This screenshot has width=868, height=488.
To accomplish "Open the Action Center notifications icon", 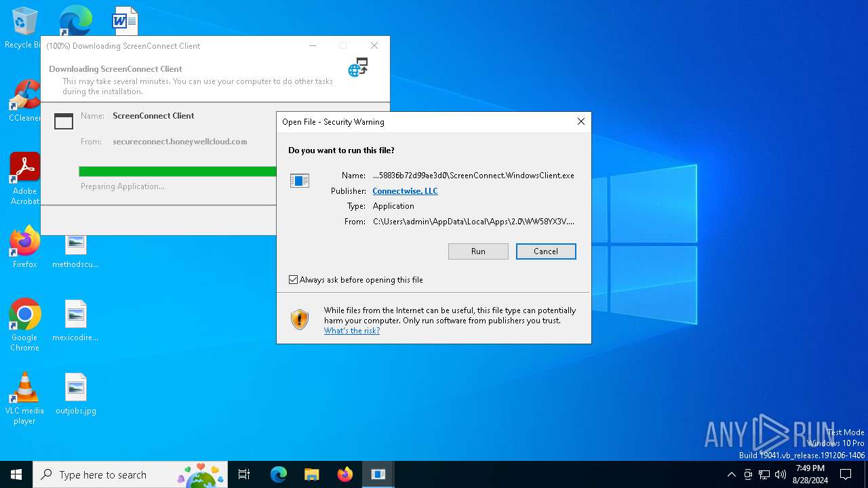I will [x=846, y=474].
